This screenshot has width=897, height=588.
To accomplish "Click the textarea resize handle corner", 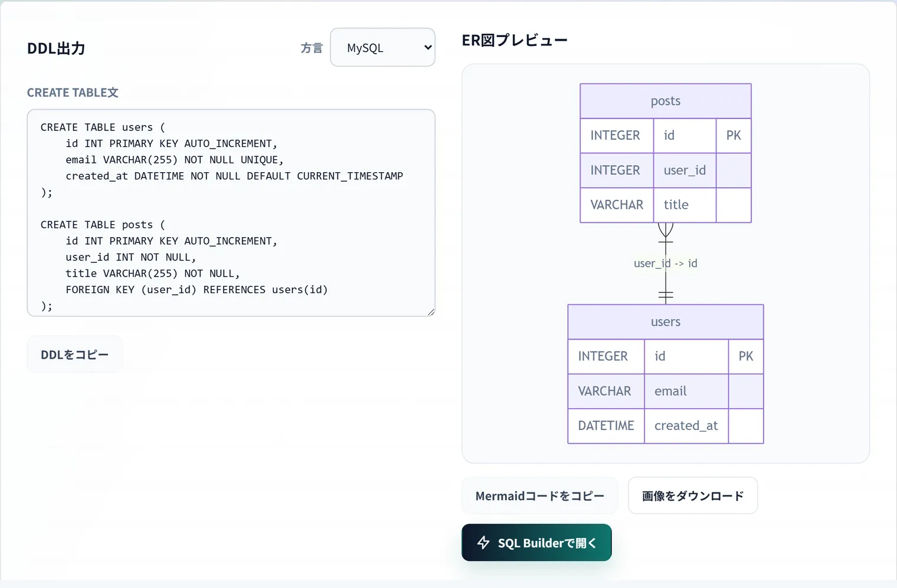I will (431, 312).
